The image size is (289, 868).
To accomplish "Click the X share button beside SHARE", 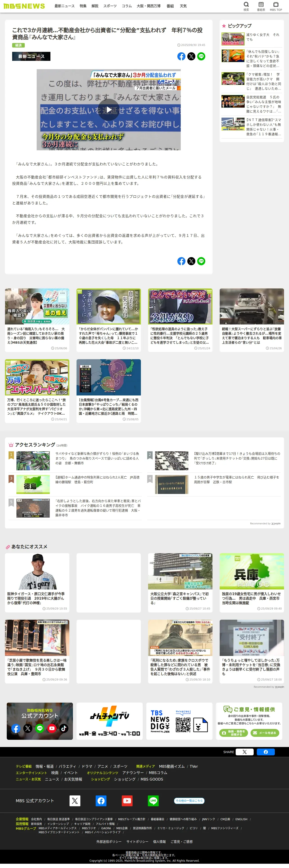I will tap(245, 752).
